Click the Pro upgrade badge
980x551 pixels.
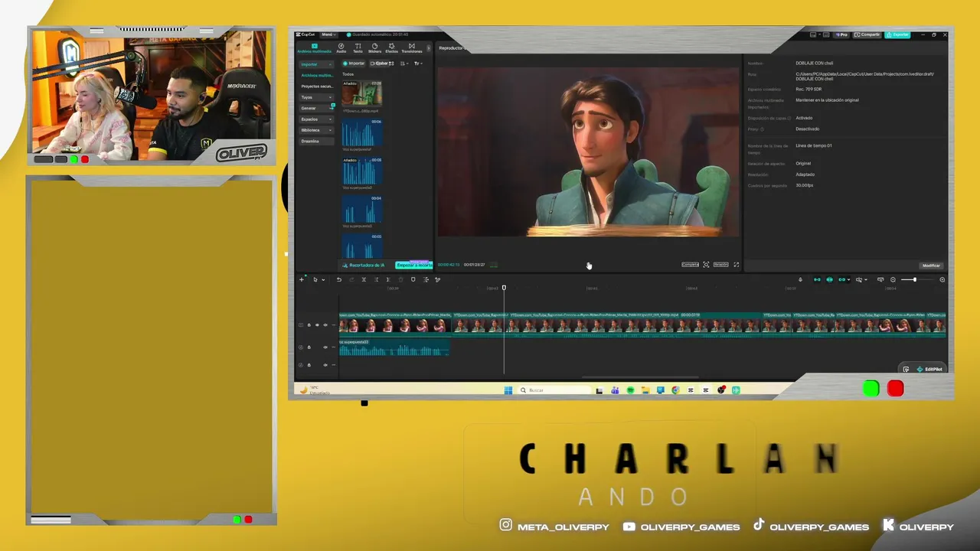tap(842, 34)
